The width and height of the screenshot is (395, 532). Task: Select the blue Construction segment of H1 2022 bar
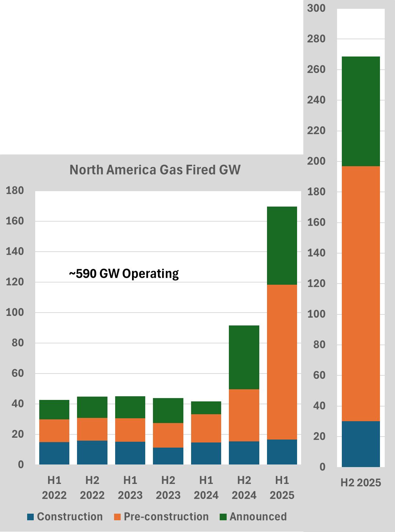click(x=54, y=453)
